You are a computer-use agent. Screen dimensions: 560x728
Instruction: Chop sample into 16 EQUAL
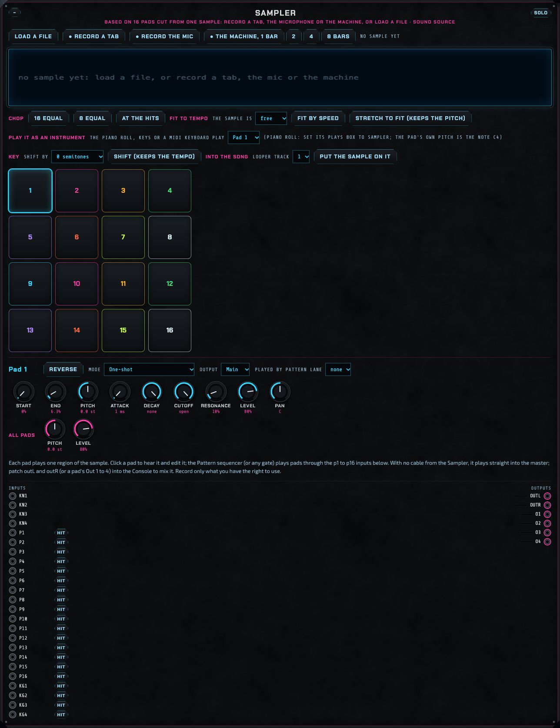tap(48, 118)
